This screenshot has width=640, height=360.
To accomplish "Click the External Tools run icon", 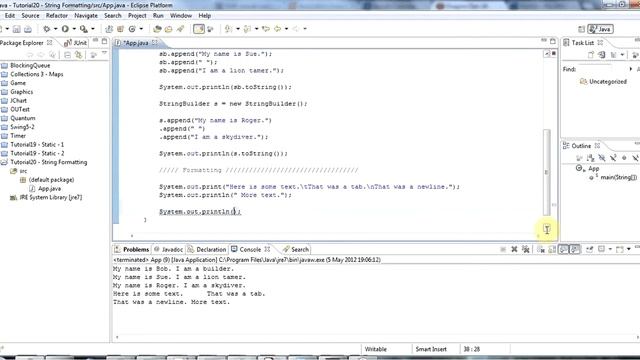I will point(84,29).
